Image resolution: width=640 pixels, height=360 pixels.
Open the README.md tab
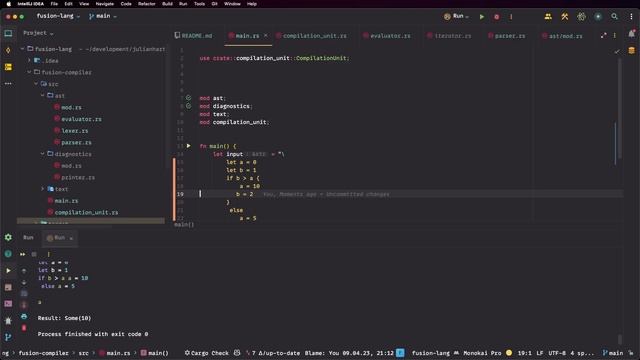pos(193,36)
